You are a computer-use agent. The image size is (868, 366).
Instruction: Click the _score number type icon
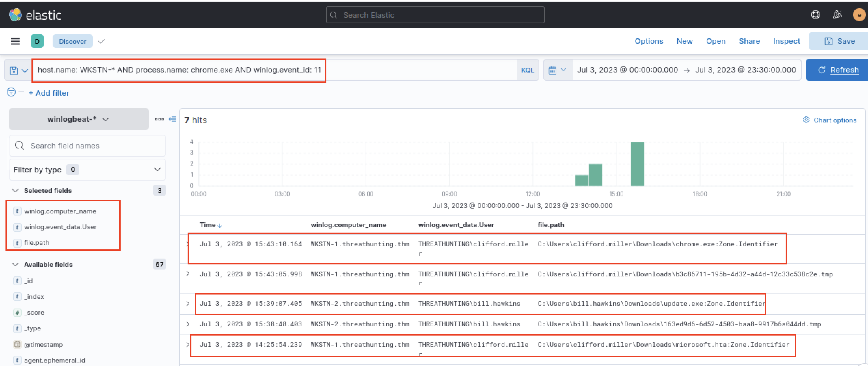coord(17,312)
